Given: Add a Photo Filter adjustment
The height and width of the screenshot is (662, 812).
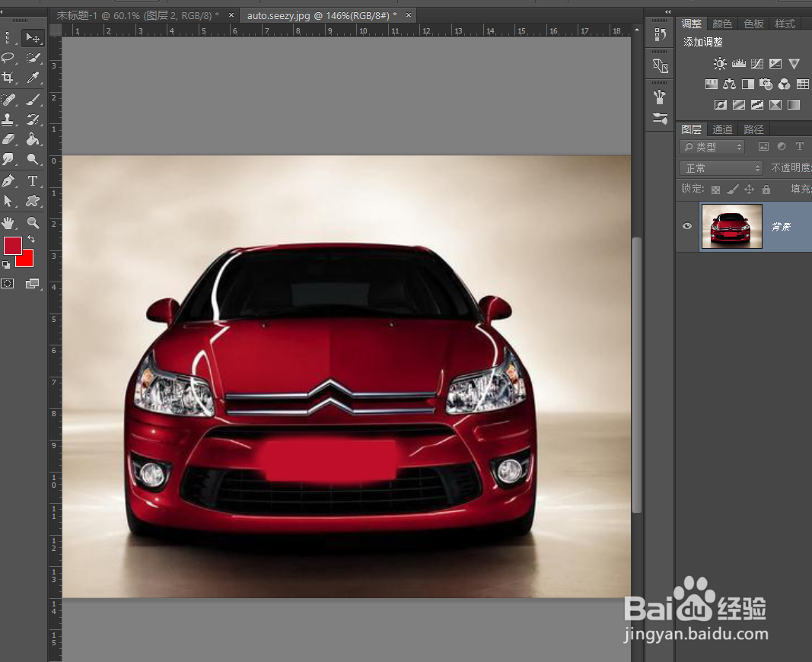Looking at the screenshot, I should 766,84.
